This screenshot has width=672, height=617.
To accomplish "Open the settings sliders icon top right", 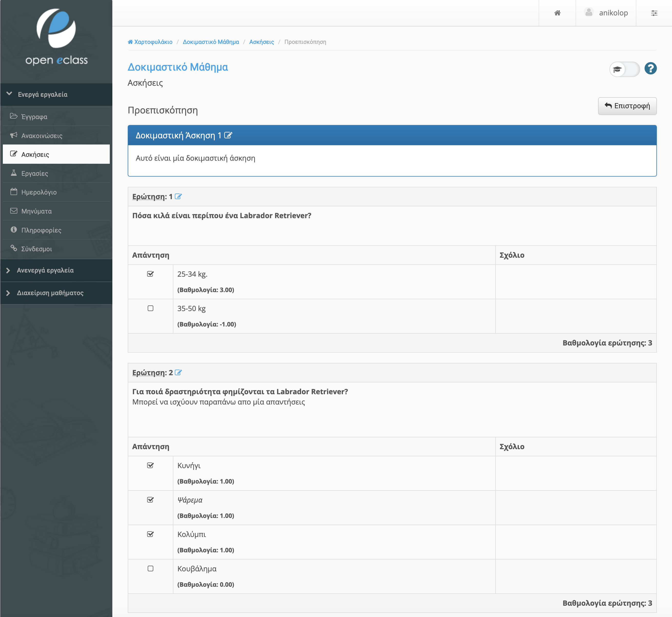I will click(x=654, y=13).
